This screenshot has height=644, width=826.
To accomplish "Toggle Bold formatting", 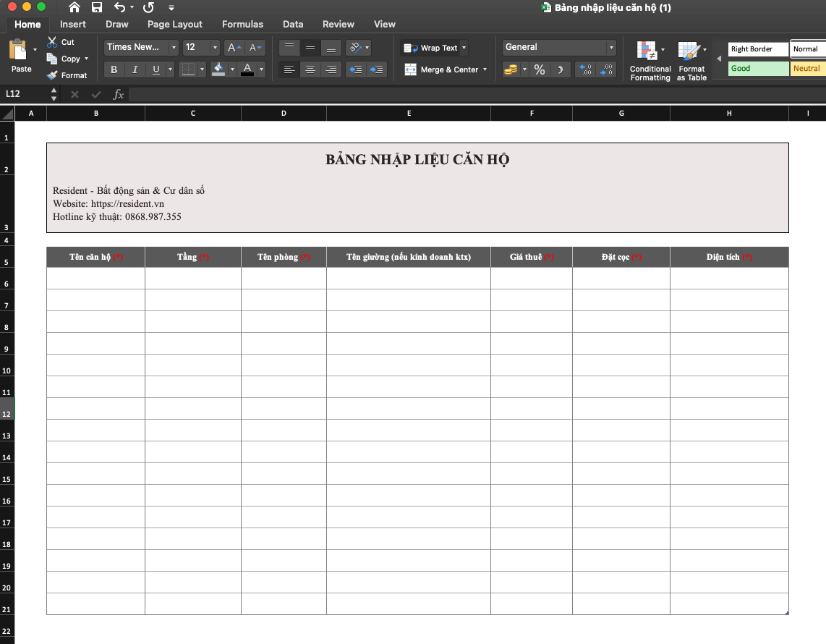I will click(x=114, y=69).
